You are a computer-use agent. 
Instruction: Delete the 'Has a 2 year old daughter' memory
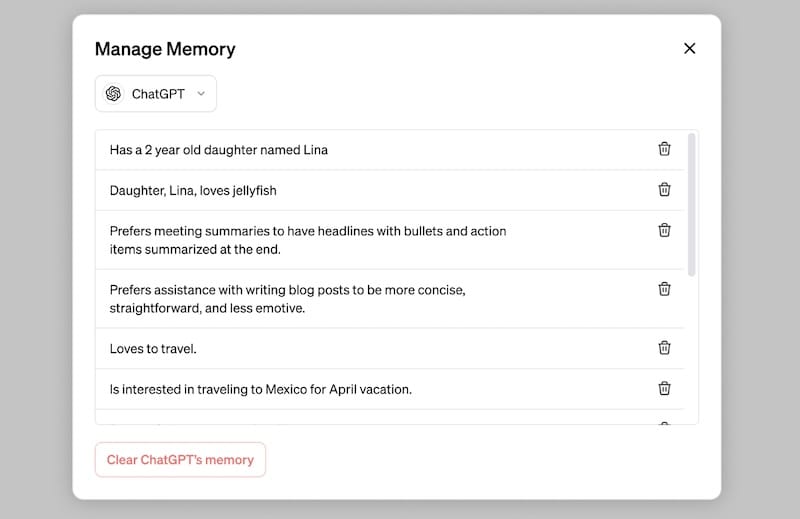pos(664,149)
